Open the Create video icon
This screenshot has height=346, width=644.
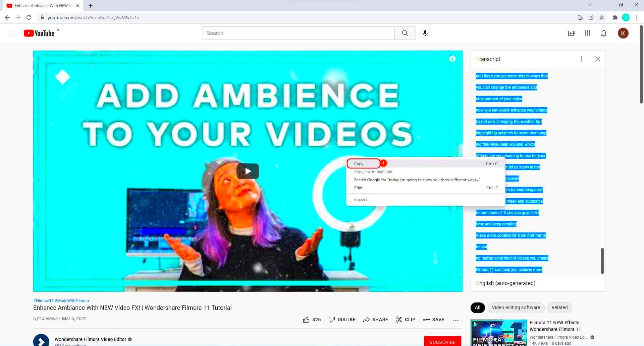click(572, 33)
